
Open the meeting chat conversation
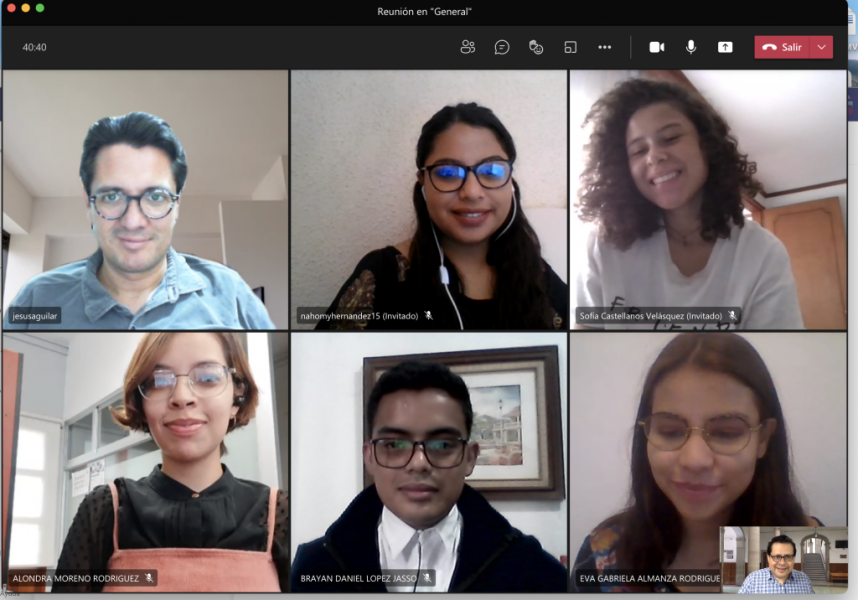click(502, 47)
